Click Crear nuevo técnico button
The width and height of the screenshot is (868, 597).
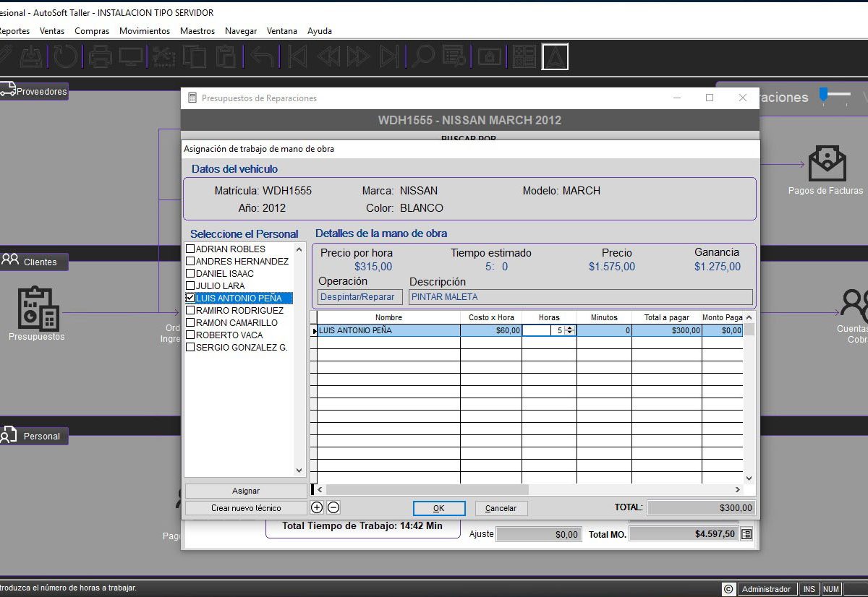pos(246,508)
